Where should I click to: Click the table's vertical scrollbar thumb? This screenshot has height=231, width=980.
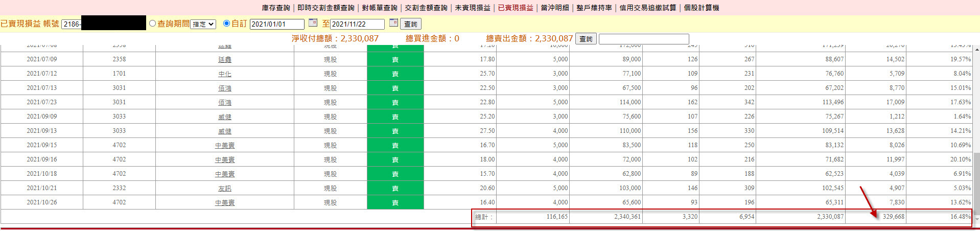tap(976, 184)
